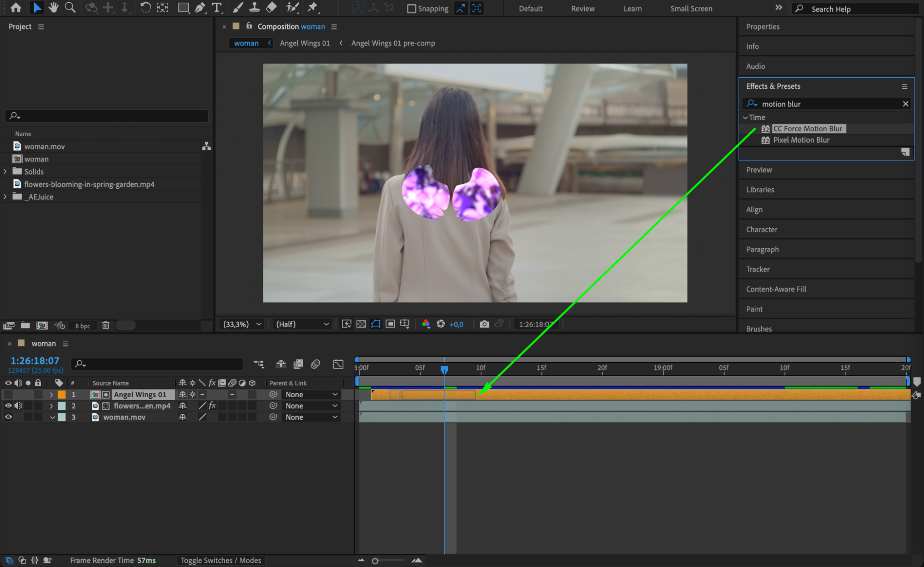The height and width of the screenshot is (567, 924).
Task: Delete selected project item with trash icon
Action: pyautogui.click(x=105, y=326)
